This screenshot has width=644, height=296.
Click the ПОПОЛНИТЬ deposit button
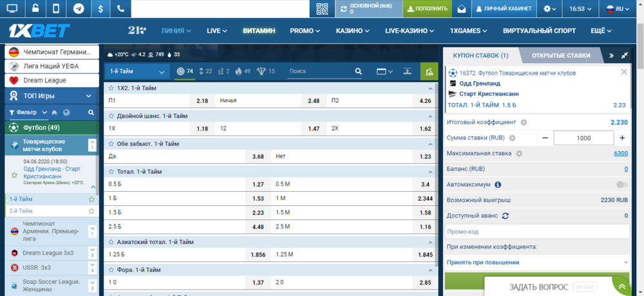click(x=428, y=8)
